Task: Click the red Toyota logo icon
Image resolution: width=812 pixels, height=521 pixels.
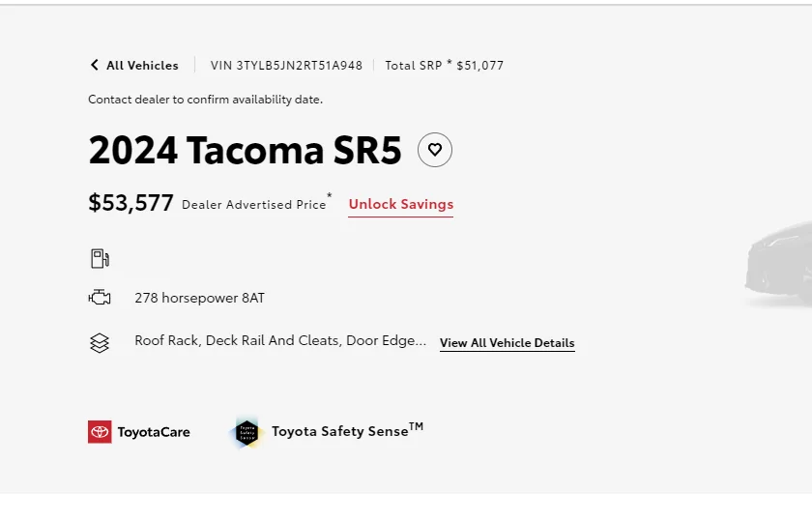Action: point(100,432)
